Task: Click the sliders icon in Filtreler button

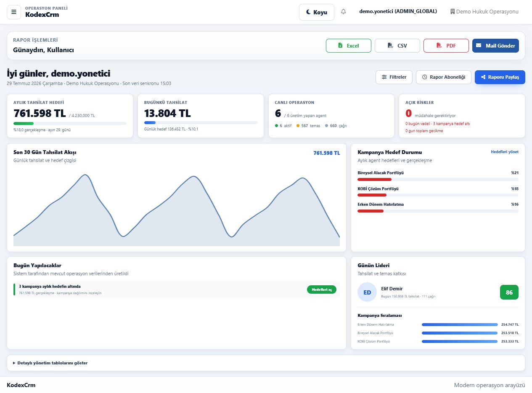Action: pos(384,77)
